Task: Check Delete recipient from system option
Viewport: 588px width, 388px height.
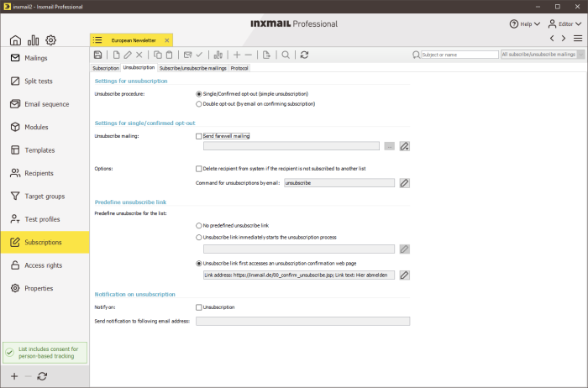Action: click(199, 169)
